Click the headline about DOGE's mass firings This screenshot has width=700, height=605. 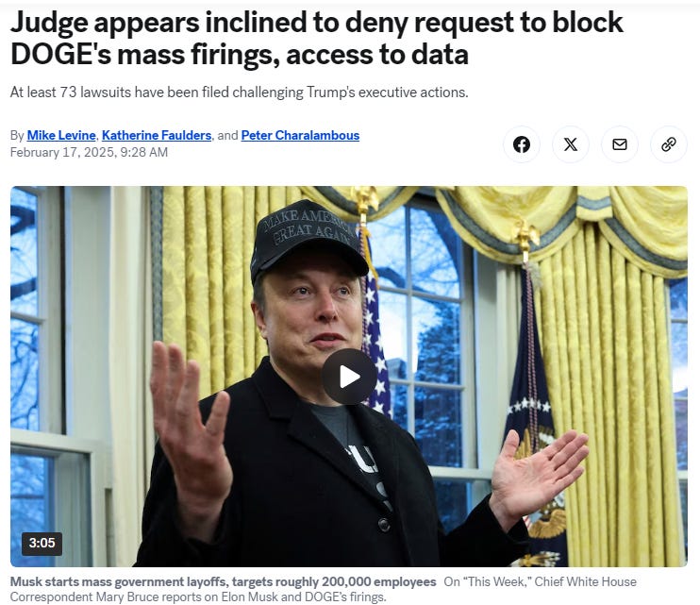(x=317, y=38)
